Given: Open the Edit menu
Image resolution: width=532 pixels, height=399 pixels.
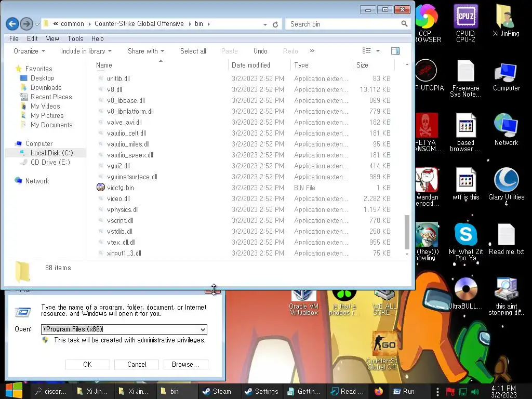Looking at the screenshot, I should coord(32,38).
